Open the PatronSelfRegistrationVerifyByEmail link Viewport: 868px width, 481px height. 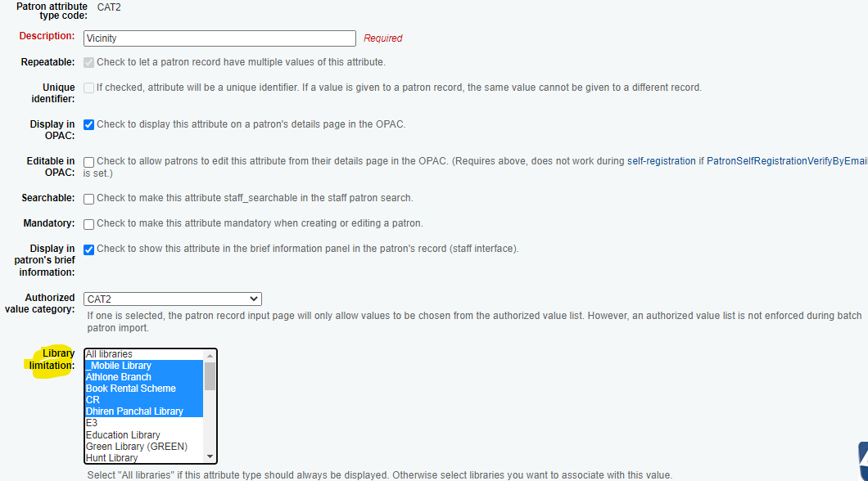coord(787,161)
